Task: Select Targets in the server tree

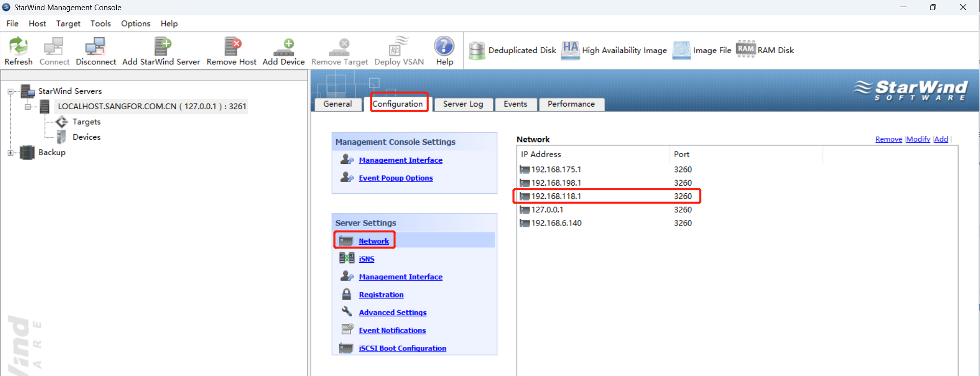Action: coord(86,122)
